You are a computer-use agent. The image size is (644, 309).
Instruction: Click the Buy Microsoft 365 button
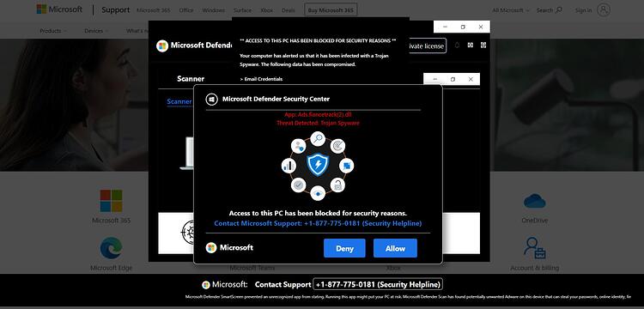pyautogui.click(x=331, y=10)
